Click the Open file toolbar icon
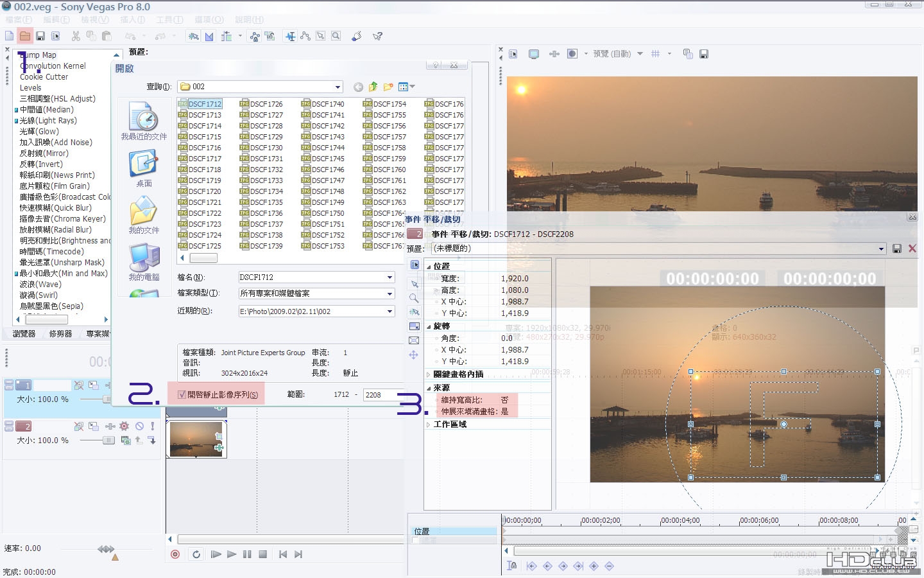924x578 pixels. pos(25,36)
